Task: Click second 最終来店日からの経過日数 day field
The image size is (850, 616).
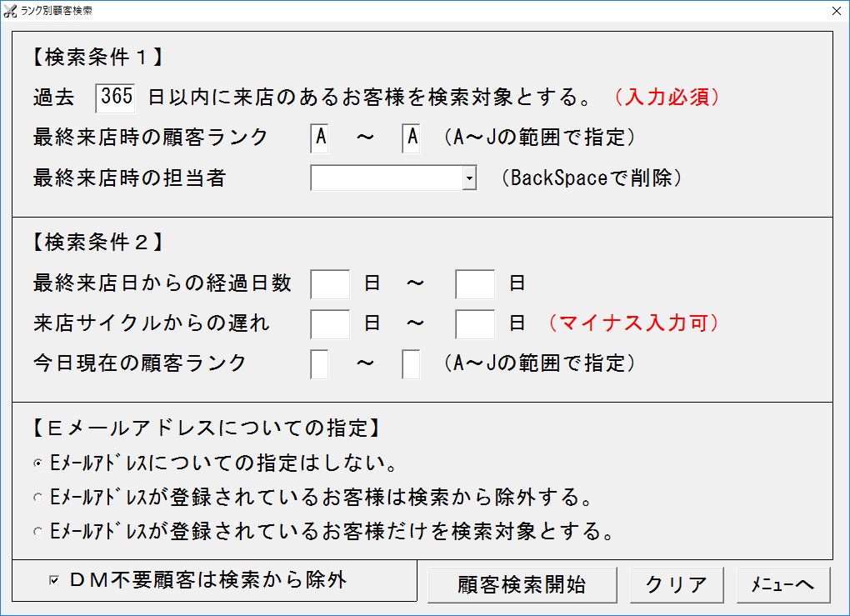Action: pyautogui.click(x=475, y=284)
